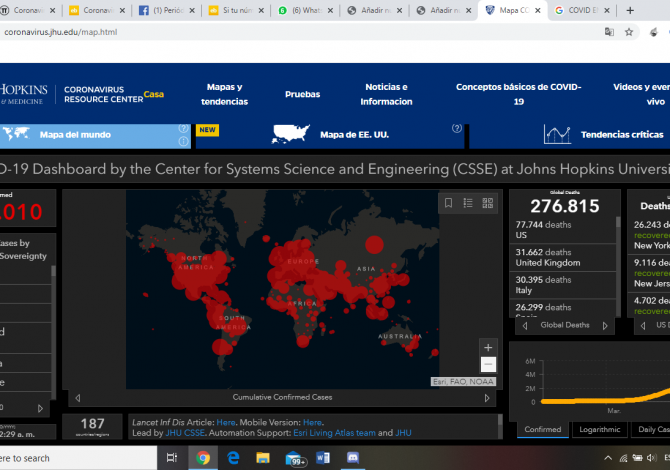Click the world map icon in Mapa del mundo

(x=15, y=134)
